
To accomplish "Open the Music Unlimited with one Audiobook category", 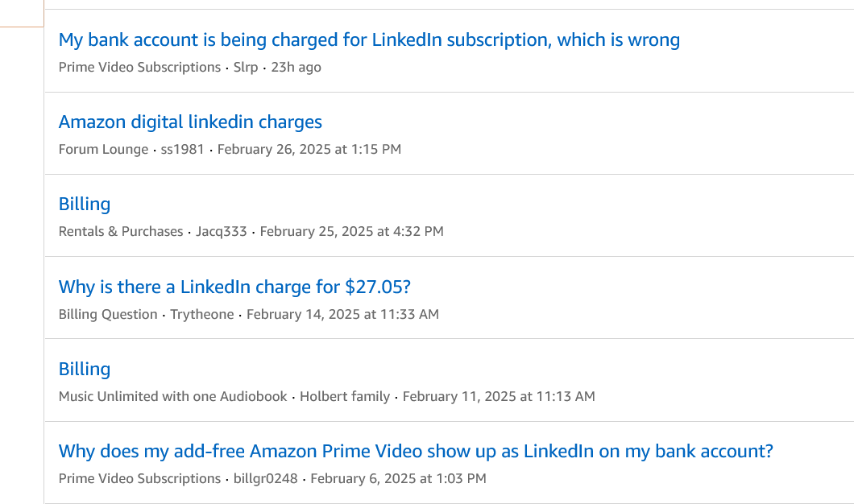I will tap(171, 396).
